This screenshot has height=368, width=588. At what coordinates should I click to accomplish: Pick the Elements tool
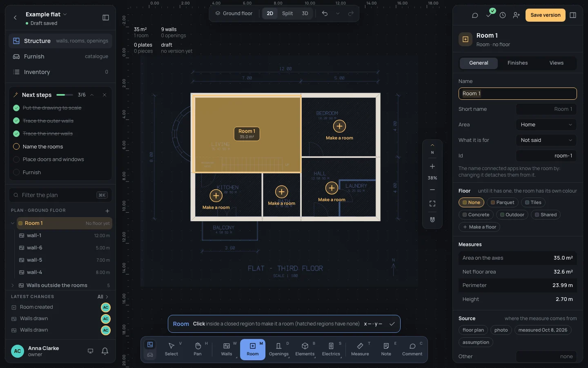click(305, 350)
